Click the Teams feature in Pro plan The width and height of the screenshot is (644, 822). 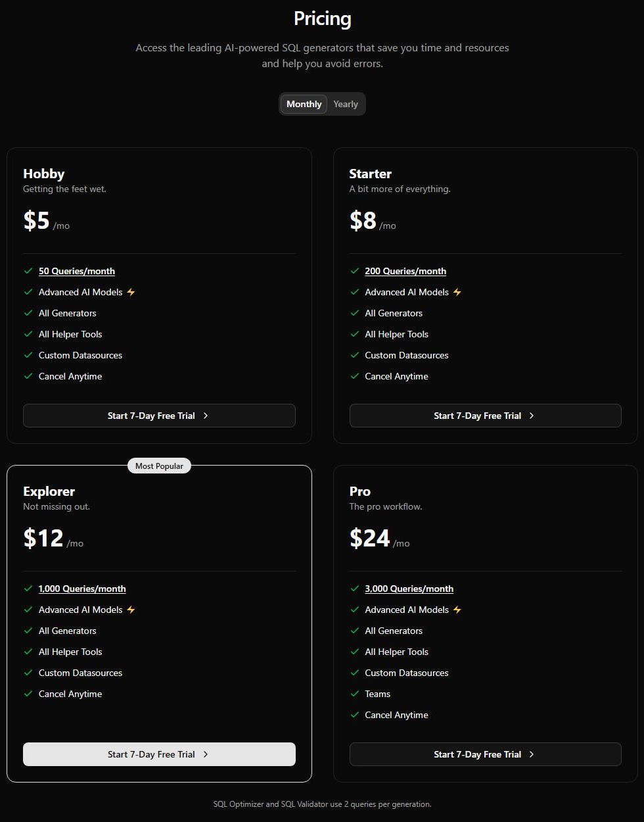point(378,694)
